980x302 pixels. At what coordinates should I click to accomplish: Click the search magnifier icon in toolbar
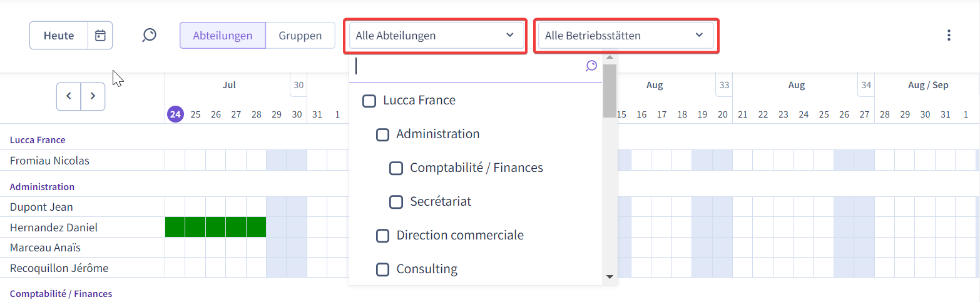tap(149, 35)
